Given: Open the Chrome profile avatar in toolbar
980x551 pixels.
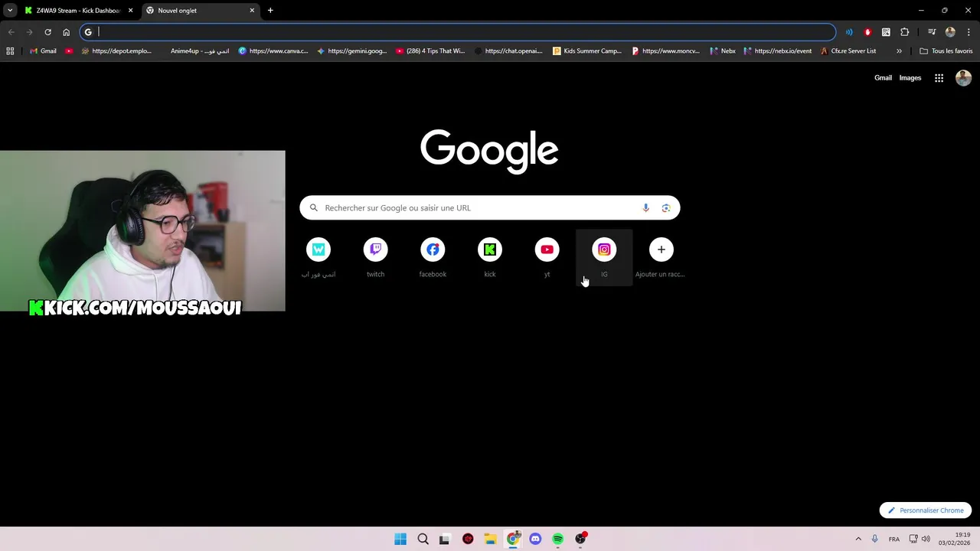Looking at the screenshot, I should 950,32.
